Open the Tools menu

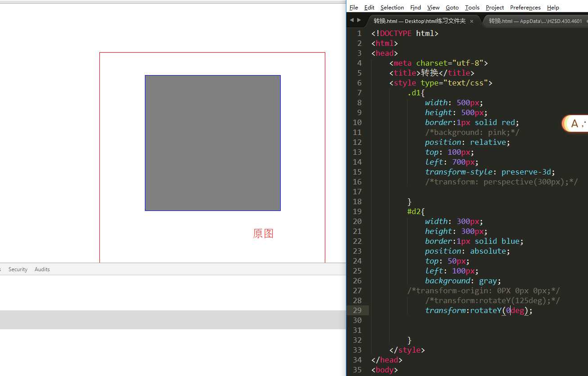tap(472, 7)
